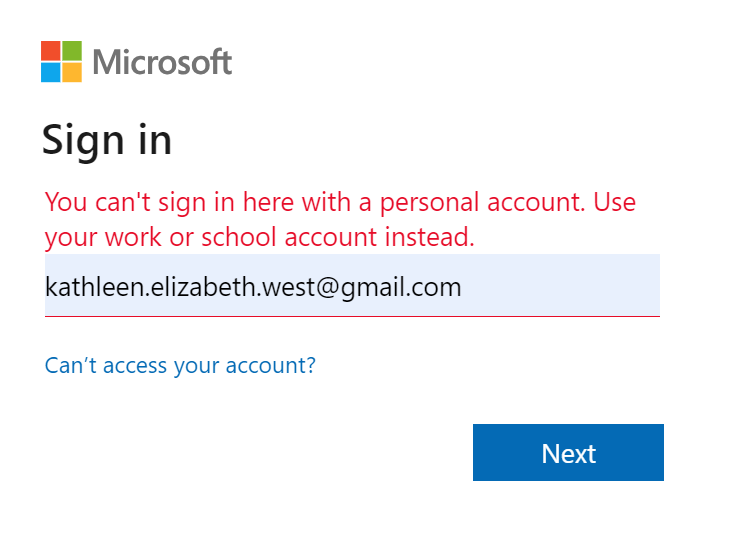Click the blue square in the Microsoft logo
The height and width of the screenshot is (541, 741).
click(50, 73)
